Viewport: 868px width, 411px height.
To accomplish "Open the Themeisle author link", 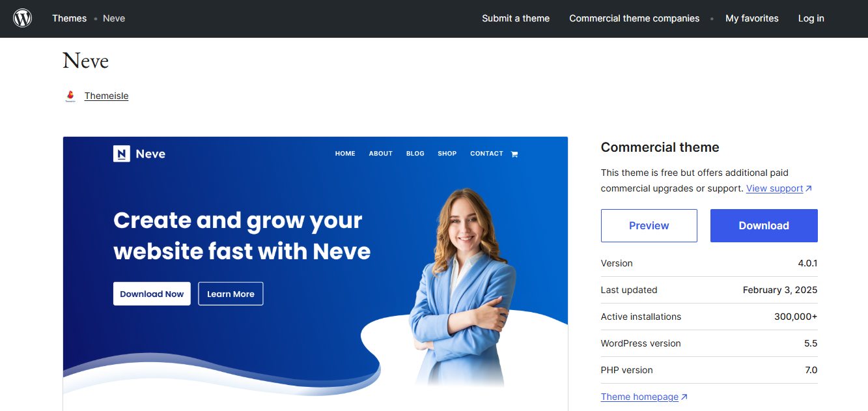I will [106, 96].
